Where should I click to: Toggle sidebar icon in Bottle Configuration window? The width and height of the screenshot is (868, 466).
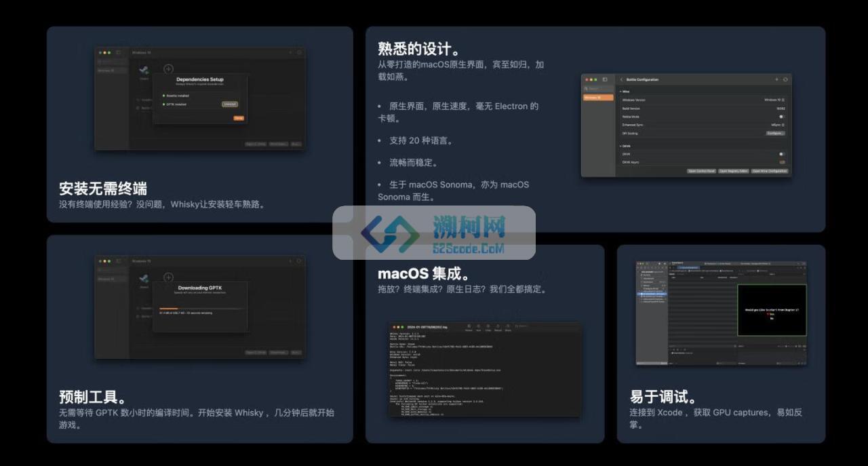coord(605,79)
